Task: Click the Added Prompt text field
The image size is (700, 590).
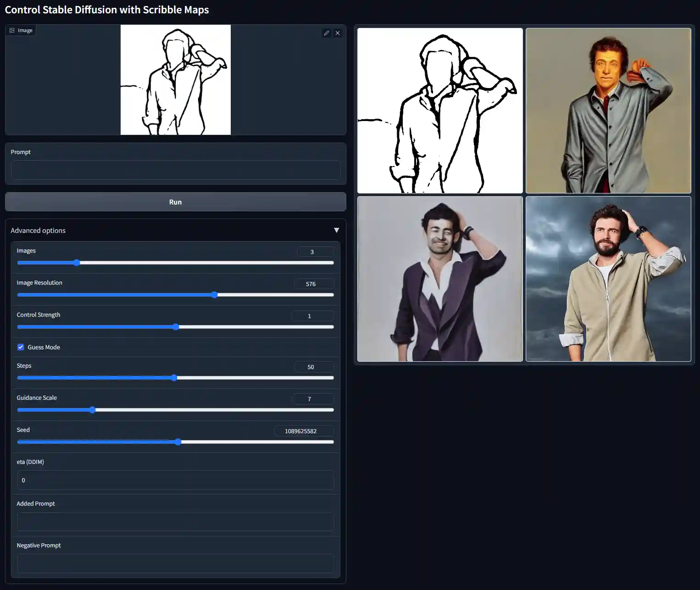Action: coord(175,522)
